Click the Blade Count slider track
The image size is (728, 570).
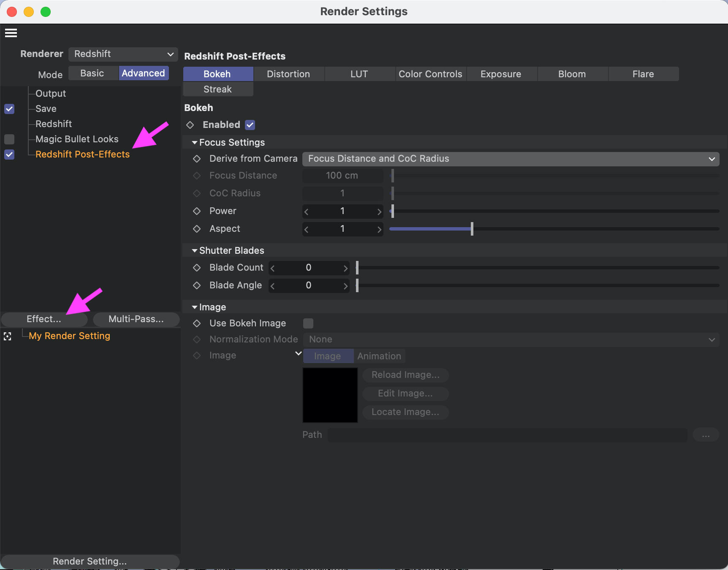point(537,268)
